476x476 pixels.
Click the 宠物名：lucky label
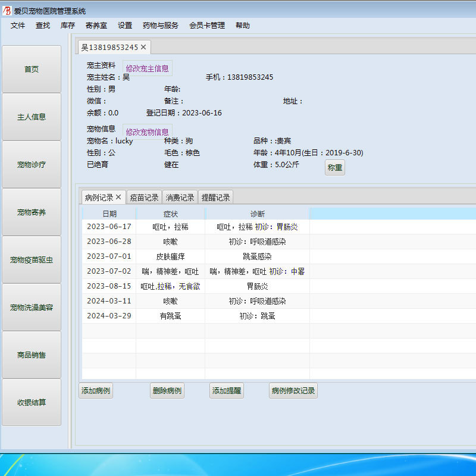point(110,141)
